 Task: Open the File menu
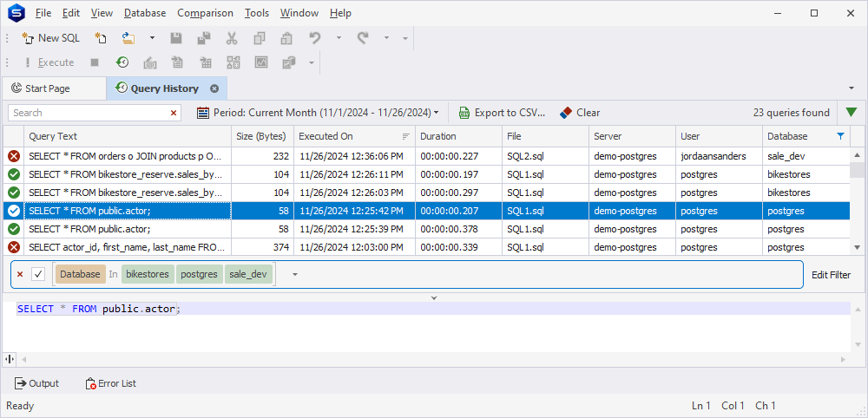point(43,13)
